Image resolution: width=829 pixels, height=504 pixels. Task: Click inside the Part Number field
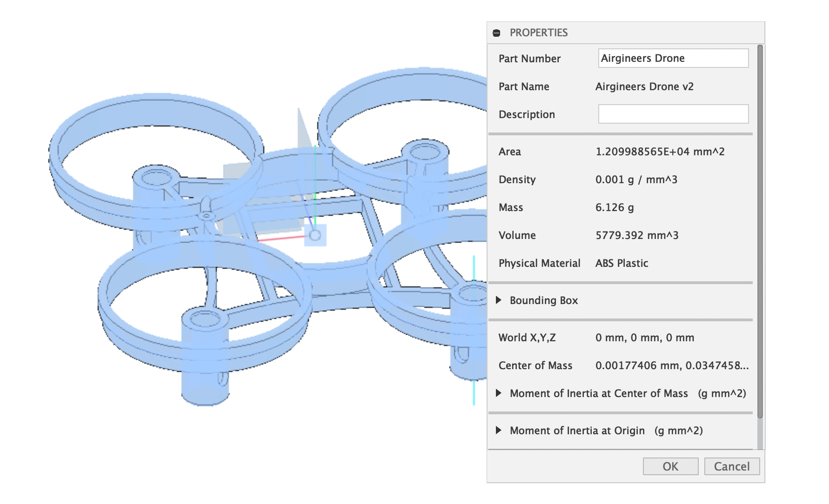coord(673,58)
